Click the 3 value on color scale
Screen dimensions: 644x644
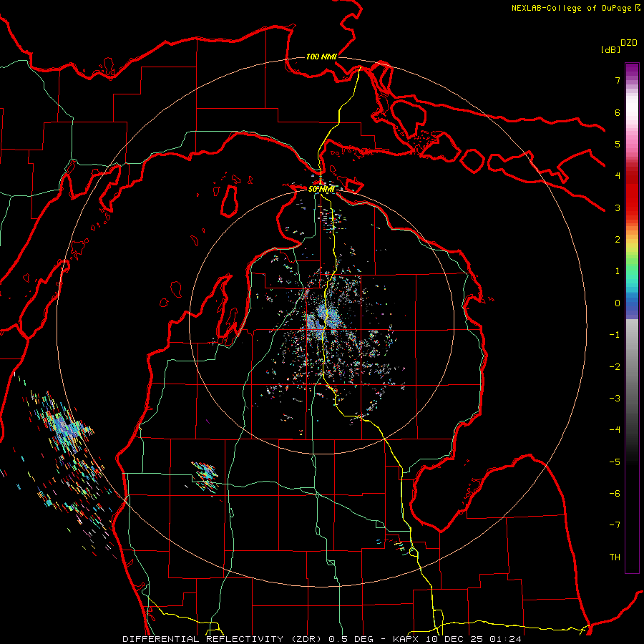[618, 208]
